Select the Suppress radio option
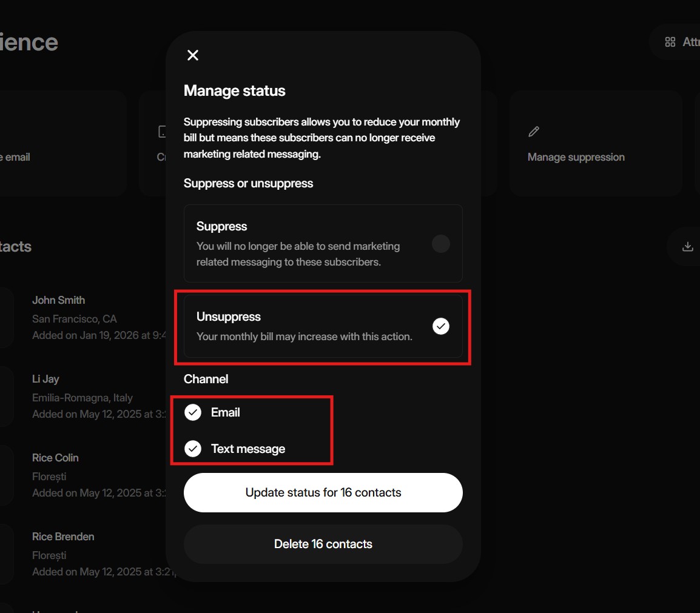 tap(440, 244)
